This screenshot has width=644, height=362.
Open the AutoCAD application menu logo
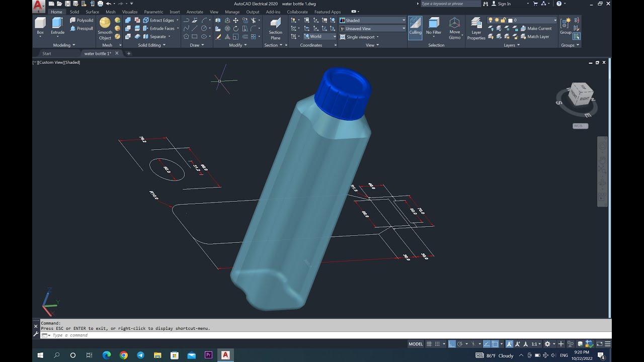coord(39,6)
